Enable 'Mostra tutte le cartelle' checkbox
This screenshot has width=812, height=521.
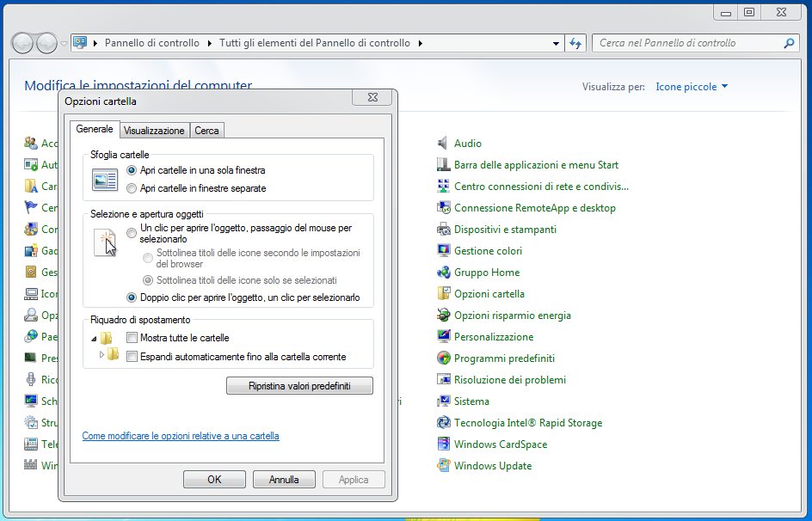click(x=132, y=338)
